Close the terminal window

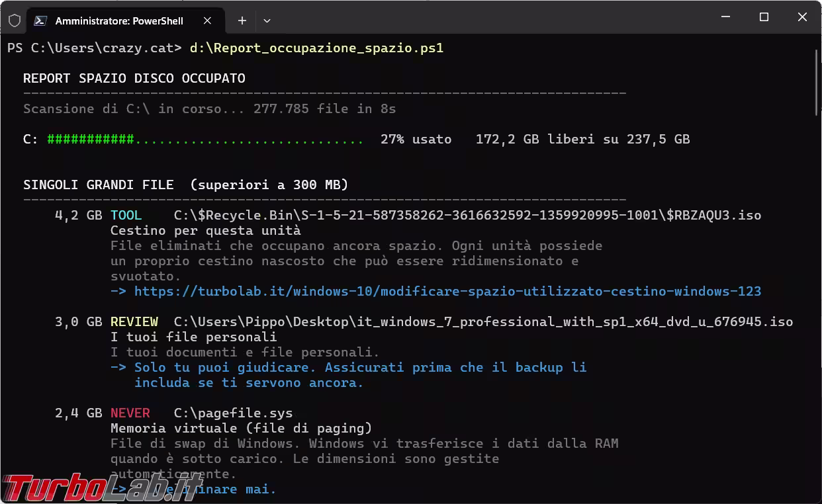(802, 18)
